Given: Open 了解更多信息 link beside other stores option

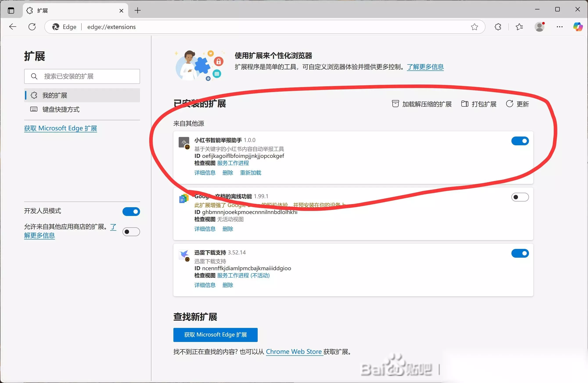Looking at the screenshot, I should (x=40, y=235).
